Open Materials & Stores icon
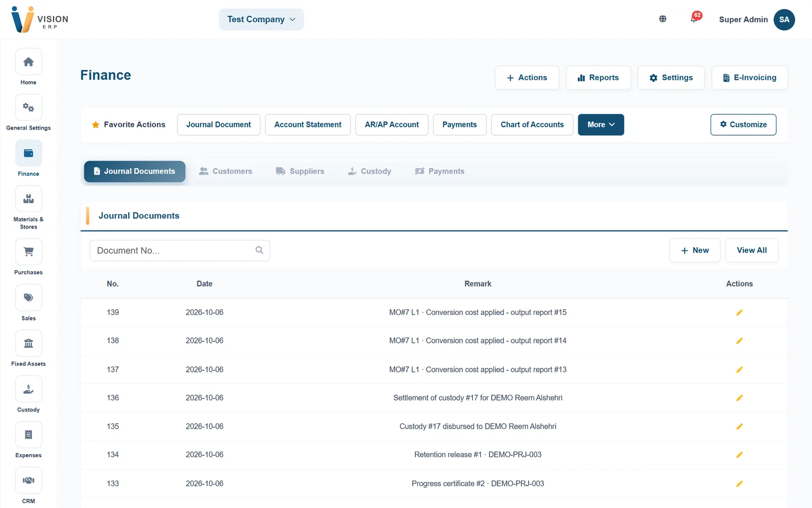This screenshot has width=812, height=508. pyautogui.click(x=28, y=199)
